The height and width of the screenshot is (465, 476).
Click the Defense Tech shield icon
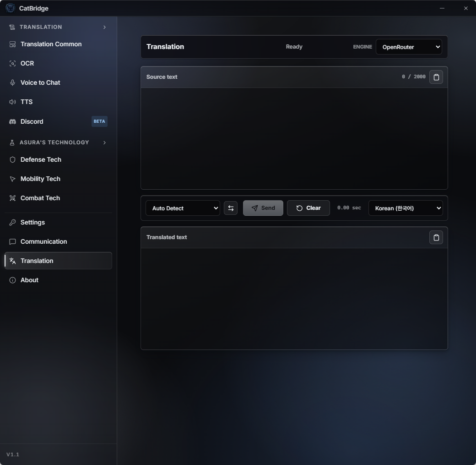point(12,159)
